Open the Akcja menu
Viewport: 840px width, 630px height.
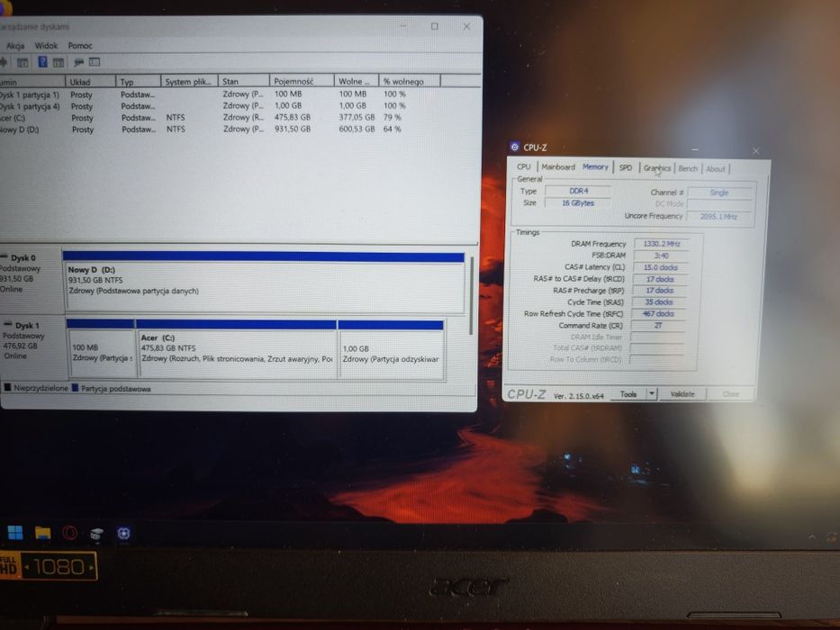tap(15, 46)
